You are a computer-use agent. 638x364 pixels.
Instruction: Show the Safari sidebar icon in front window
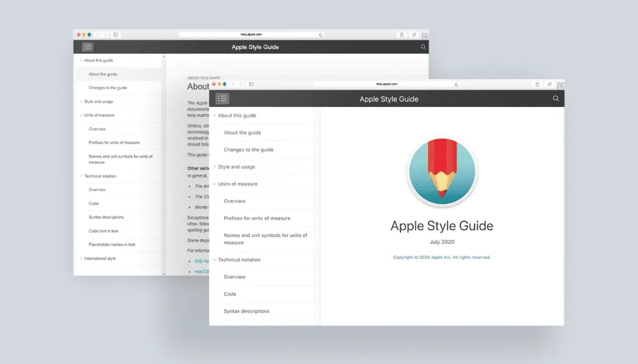coord(252,83)
